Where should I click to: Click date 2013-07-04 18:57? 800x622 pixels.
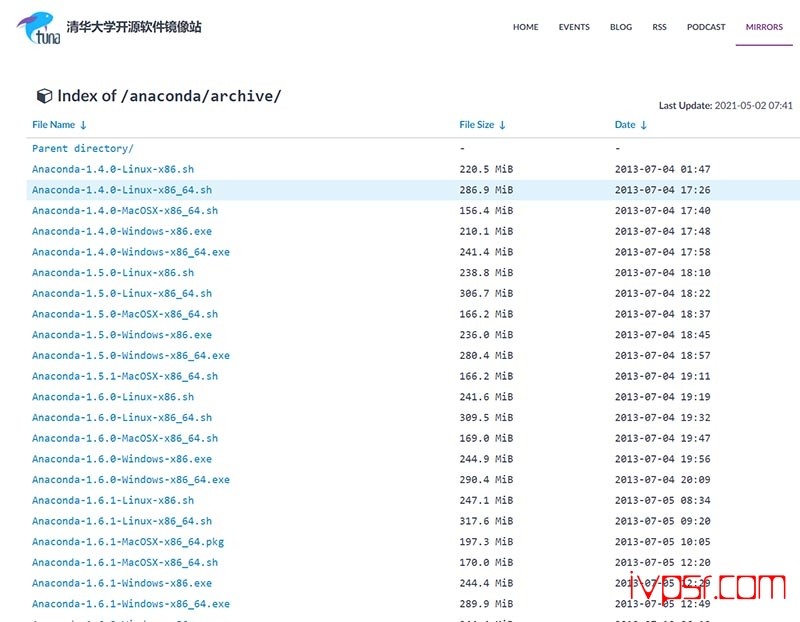click(x=662, y=356)
